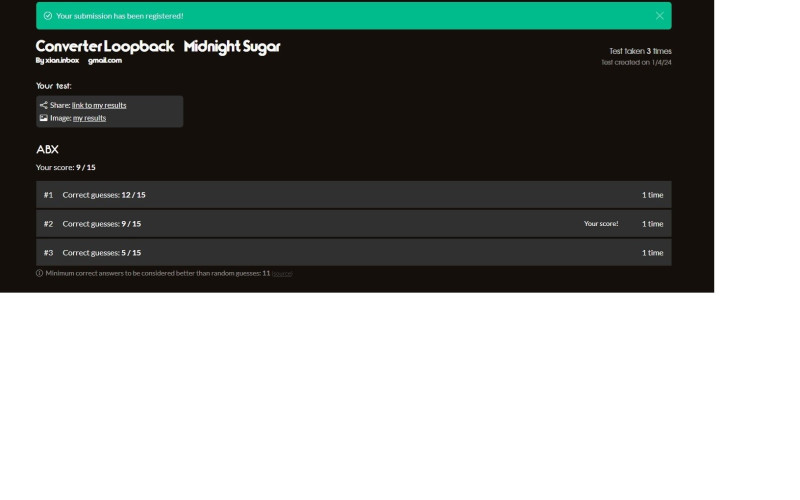The height and width of the screenshot is (500, 800).
Task: Open the 'link to my results' link
Action: click(x=99, y=105)
